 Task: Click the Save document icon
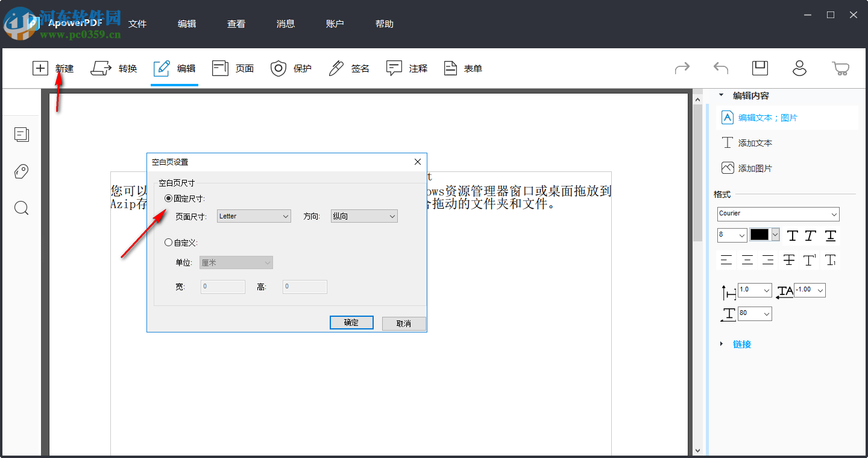click(759, 68)
